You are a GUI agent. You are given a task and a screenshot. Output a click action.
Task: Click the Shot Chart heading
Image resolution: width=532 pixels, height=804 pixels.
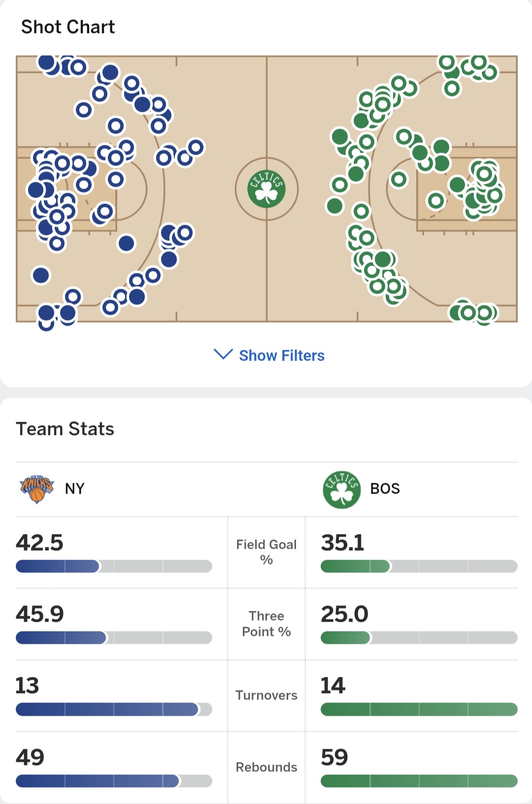(x=68, y=27)
